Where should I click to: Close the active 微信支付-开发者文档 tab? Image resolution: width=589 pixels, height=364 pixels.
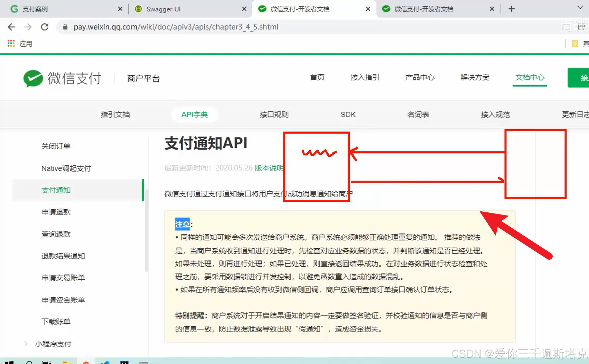pos(368,9)
